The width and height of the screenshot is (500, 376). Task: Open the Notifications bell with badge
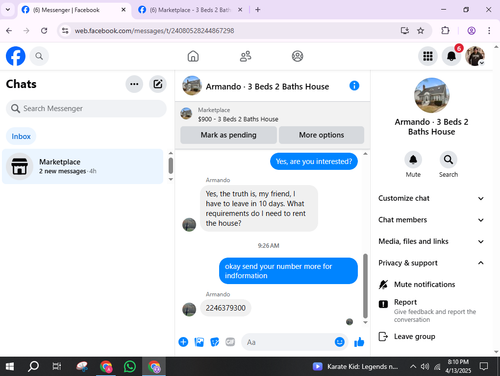(451, 56)
